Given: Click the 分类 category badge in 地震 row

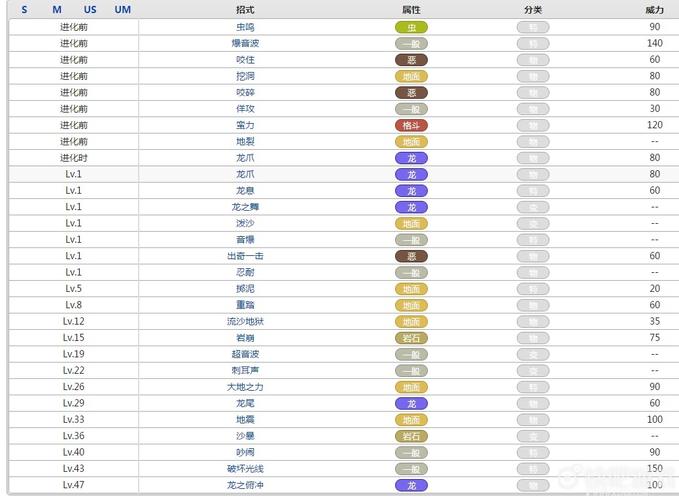Looking at the screenshot, I should 533,420.
